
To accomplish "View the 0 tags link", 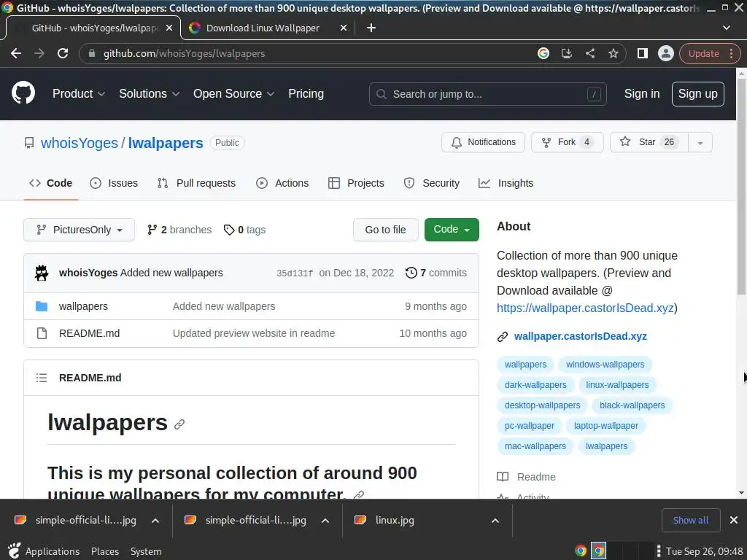I will click(245, 230).
